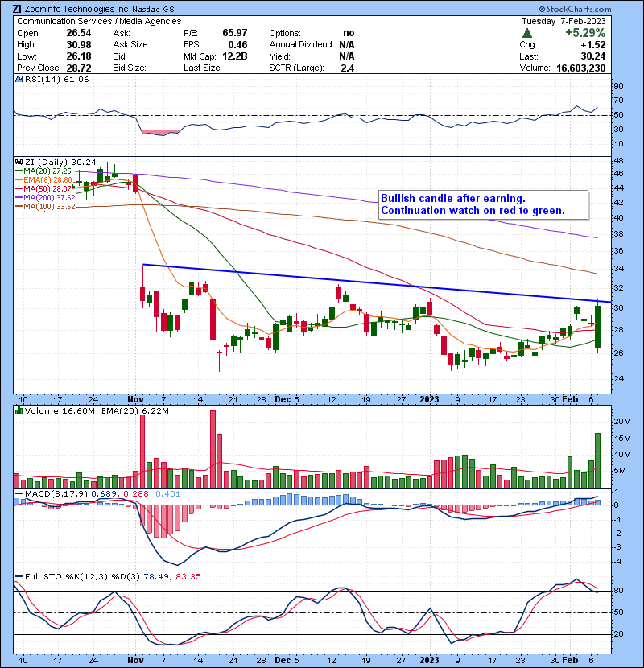644x668 pixels.
Task: Select the header Volume value 16,603,230
Action: pos(581,68)
